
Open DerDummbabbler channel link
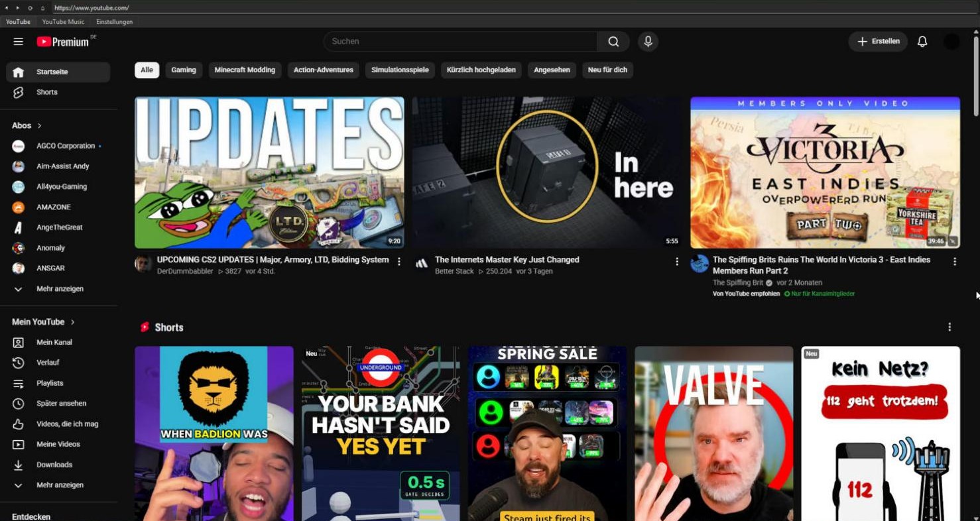tap(185, 272)
